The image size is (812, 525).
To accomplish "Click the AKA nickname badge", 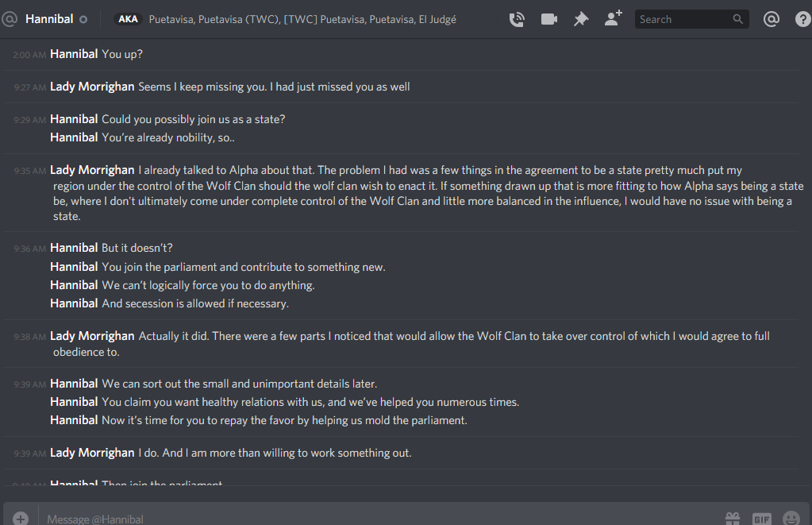I will coord(128,19).
